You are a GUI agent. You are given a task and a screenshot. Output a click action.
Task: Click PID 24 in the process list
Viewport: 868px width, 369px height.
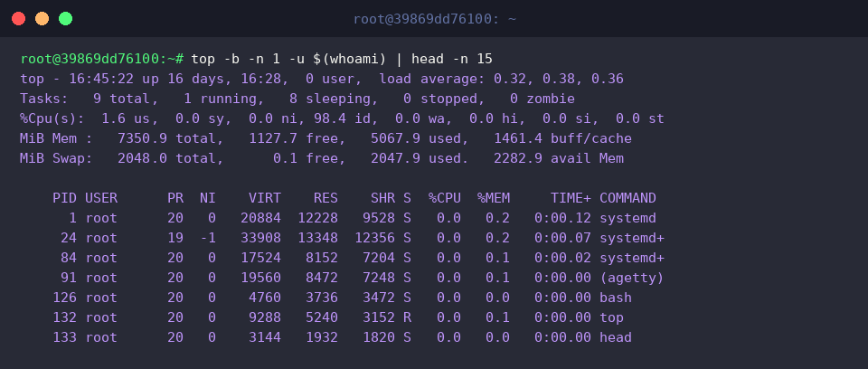69,238
